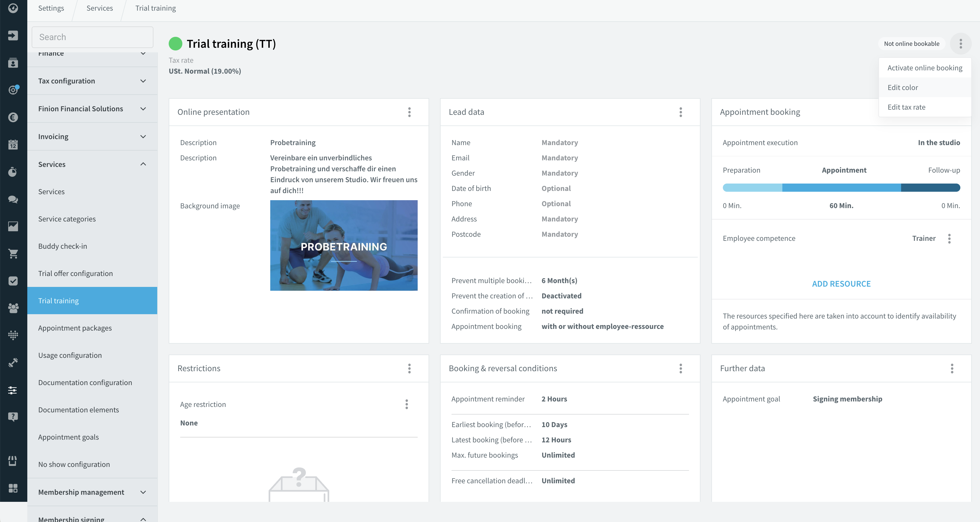Expand the Membership management section
Screen dimensions: 980x522
pos(93,492)
